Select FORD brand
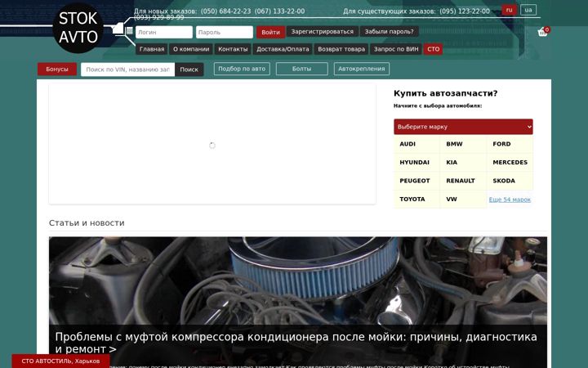 [x=501, y=144]
